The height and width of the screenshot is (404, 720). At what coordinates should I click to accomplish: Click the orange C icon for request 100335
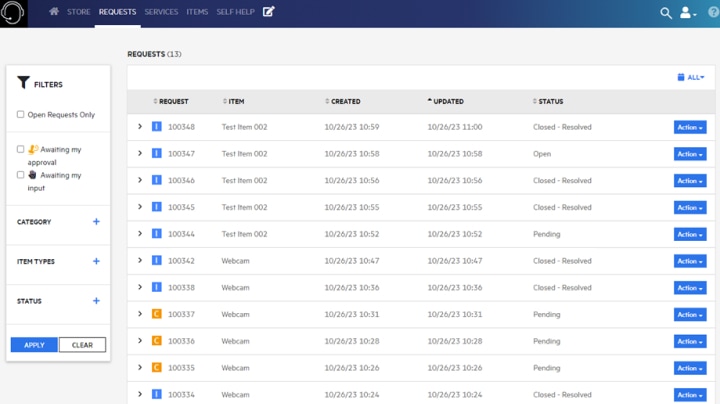(x=157, y=367)
